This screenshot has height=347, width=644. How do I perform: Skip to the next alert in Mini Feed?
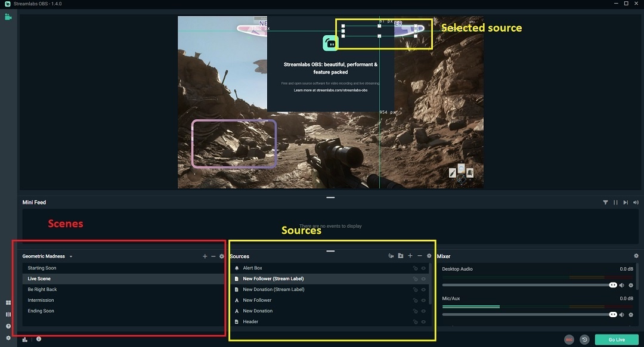point(626,203)
